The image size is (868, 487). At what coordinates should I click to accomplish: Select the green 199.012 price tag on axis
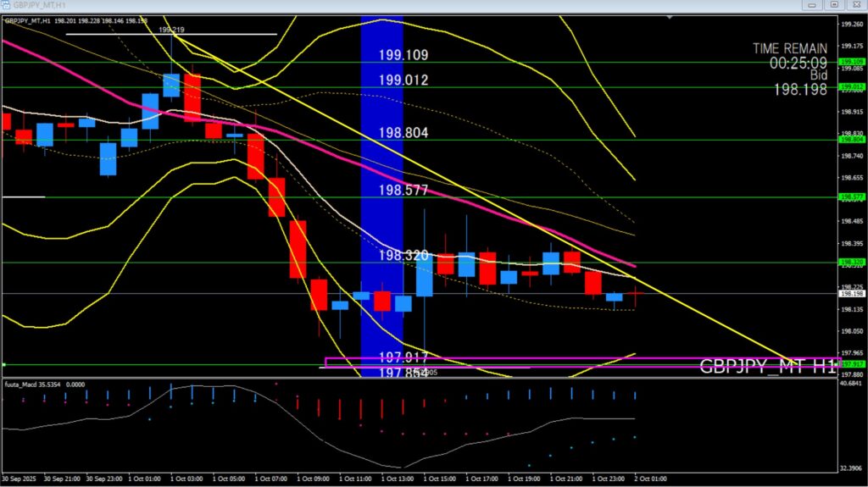(850, 86)
